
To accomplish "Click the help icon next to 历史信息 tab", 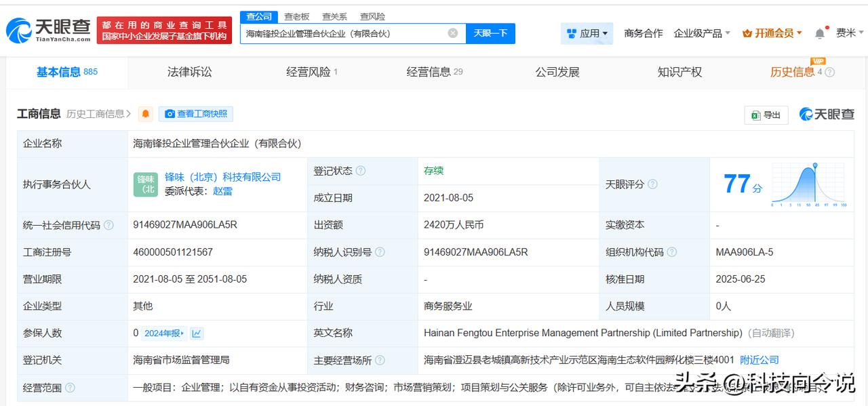I will [829, 73].
